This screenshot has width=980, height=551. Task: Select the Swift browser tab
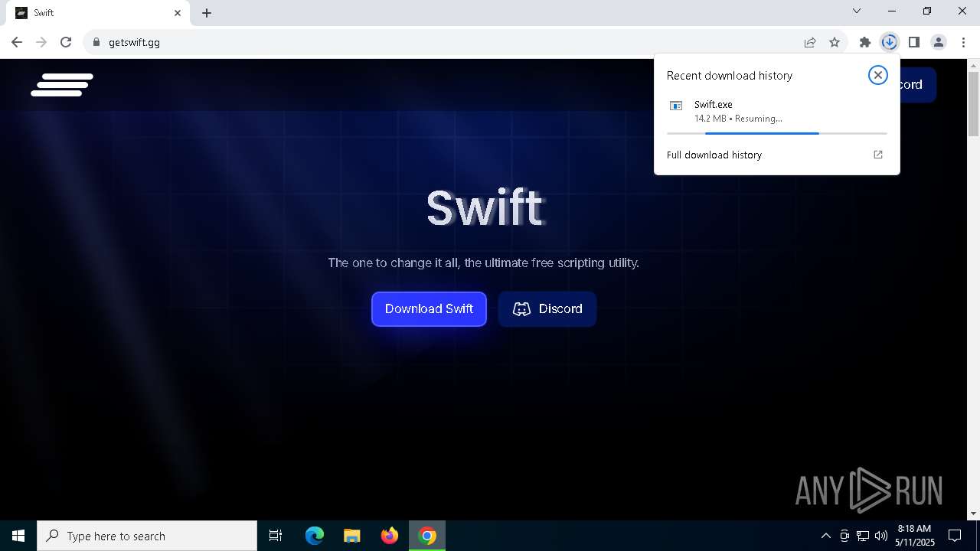pyautogui.click(x=98, y=13)
